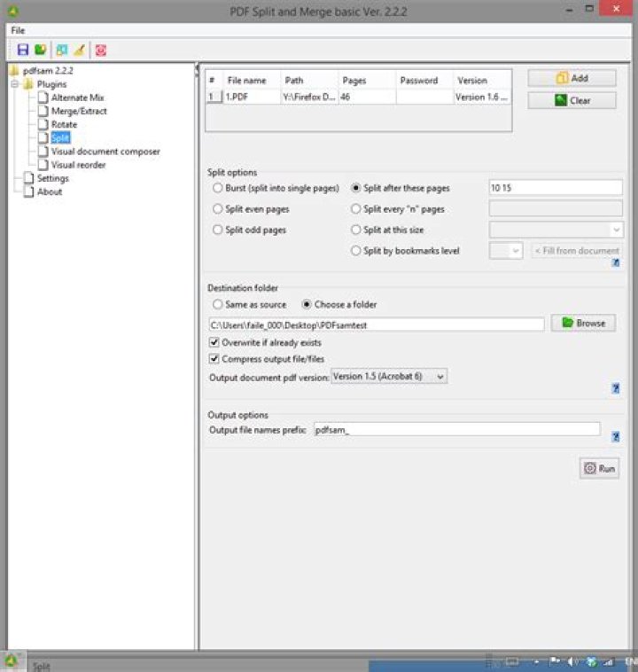638x672 pixels.
Task: Select Burst (split into single pages) option
Action: (x=218, y=188)
